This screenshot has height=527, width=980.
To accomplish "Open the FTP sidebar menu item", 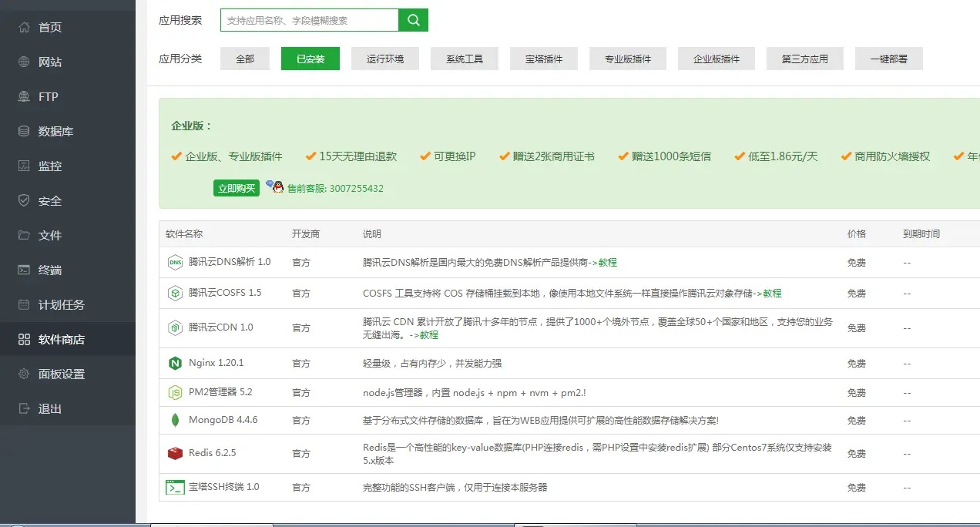I will (68, 96).
